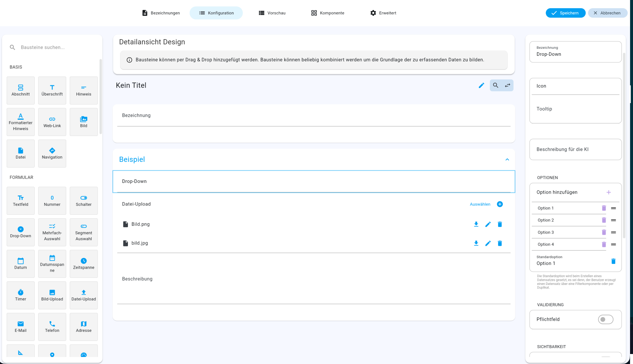Select the Mehrfach-Auswahl building block

52,232
